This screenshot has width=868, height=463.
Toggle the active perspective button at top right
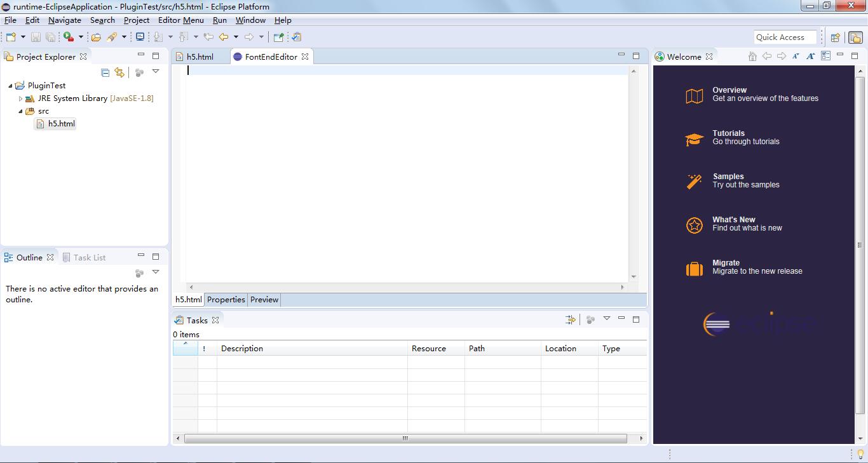point(855,37)
